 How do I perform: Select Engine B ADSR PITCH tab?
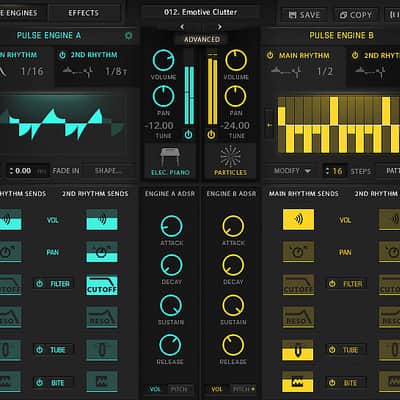point(243,389)
